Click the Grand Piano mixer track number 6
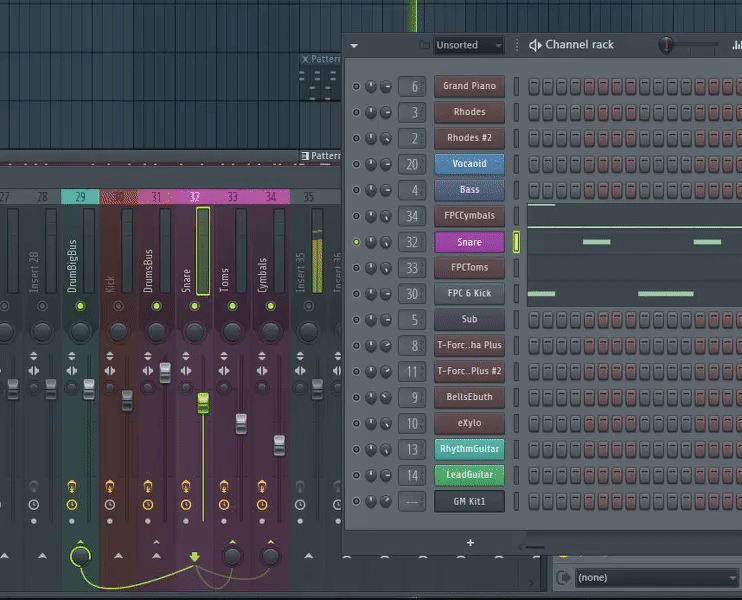The width and height of the screenshot is (742, 600). [412, 87]
